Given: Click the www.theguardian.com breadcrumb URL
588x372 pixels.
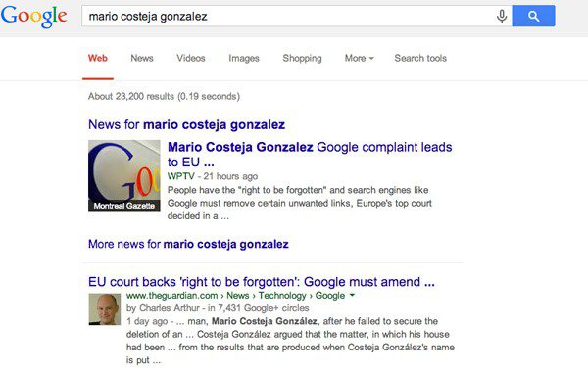Looking at the screenshot, I should (172, 296).
